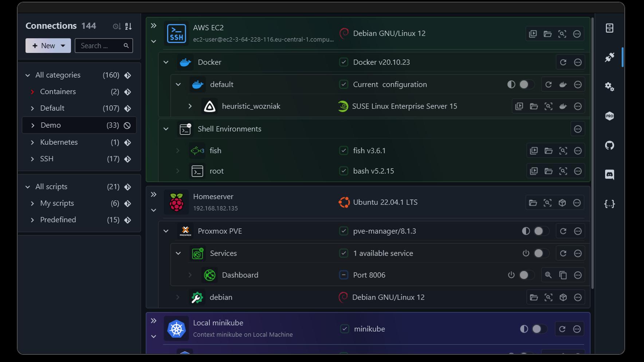This screenshot has width=644, height=362.
Task: Copy the Dashboard Port 8006 URL
Action: (563, 275)
